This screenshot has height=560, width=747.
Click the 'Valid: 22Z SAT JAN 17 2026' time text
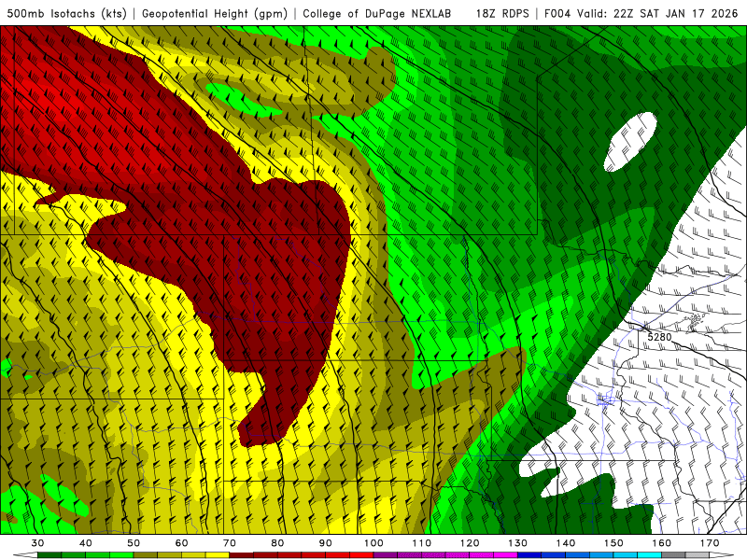[657, 13]
